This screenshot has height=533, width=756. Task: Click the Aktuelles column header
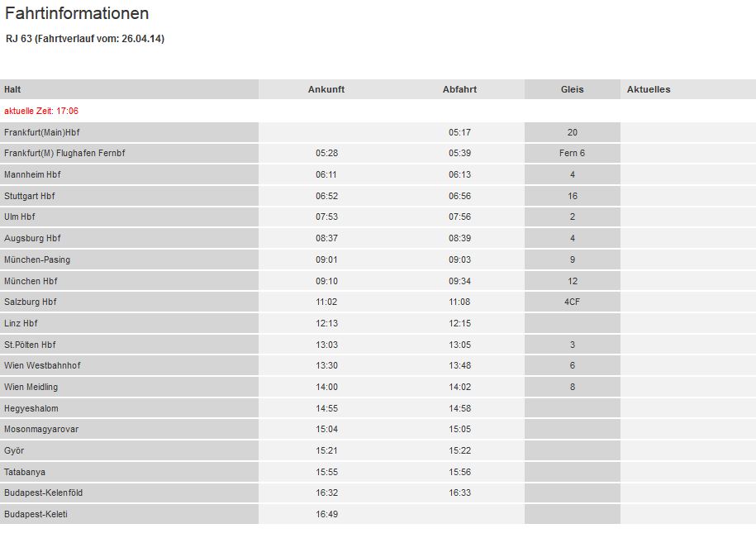(649, 89)
